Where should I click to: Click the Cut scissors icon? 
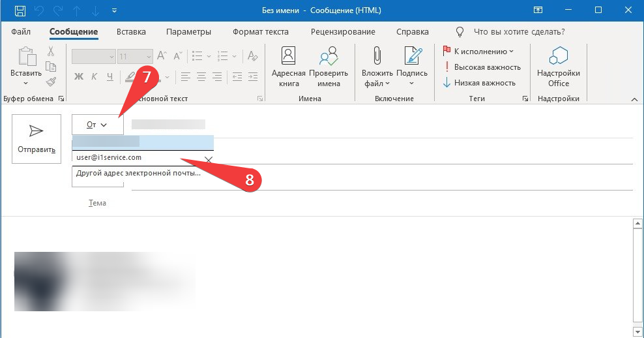51,51
